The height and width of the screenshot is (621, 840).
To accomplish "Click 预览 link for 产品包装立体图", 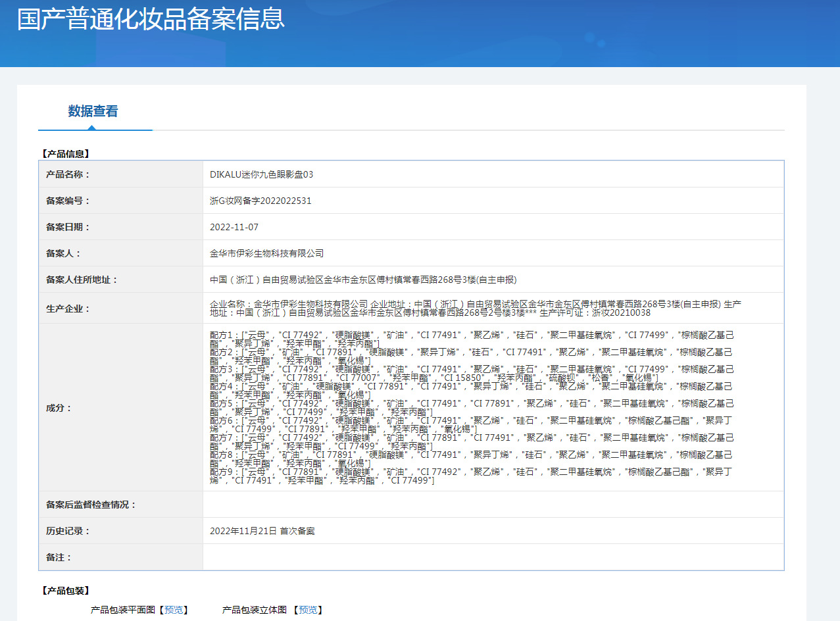I will 308,610.
